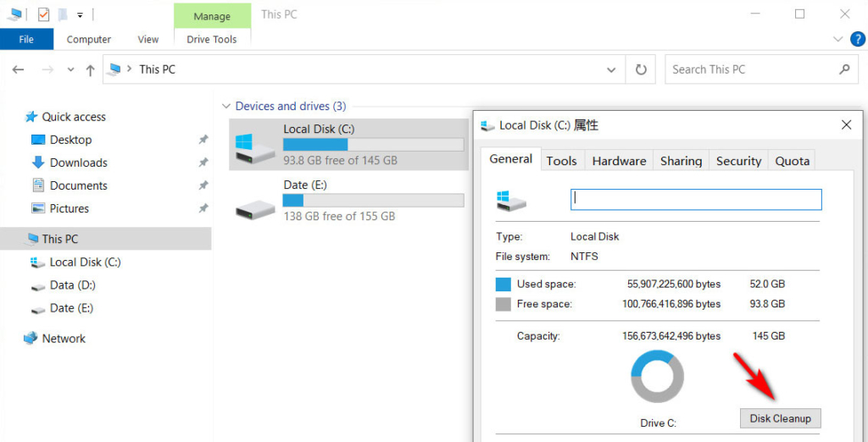Screen dimensions: 868x442
Task: Click the drive name text field
Action: (x=696, y=199)
